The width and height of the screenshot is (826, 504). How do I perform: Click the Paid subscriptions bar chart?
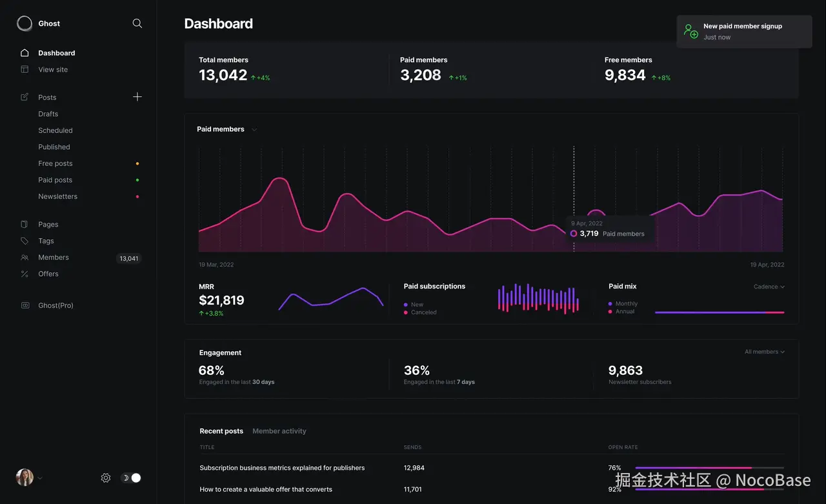[x=538, y=298]
